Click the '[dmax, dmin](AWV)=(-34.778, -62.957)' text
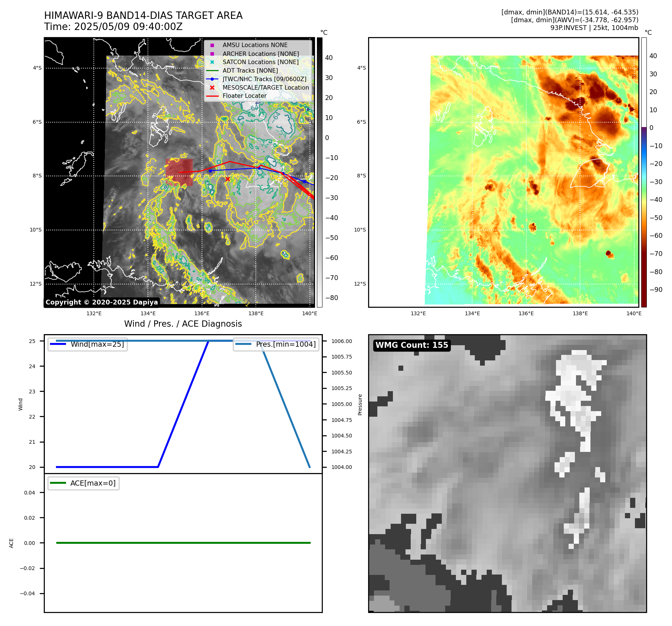672x626 pixels. pyautogui.click(x=575, y=20)
